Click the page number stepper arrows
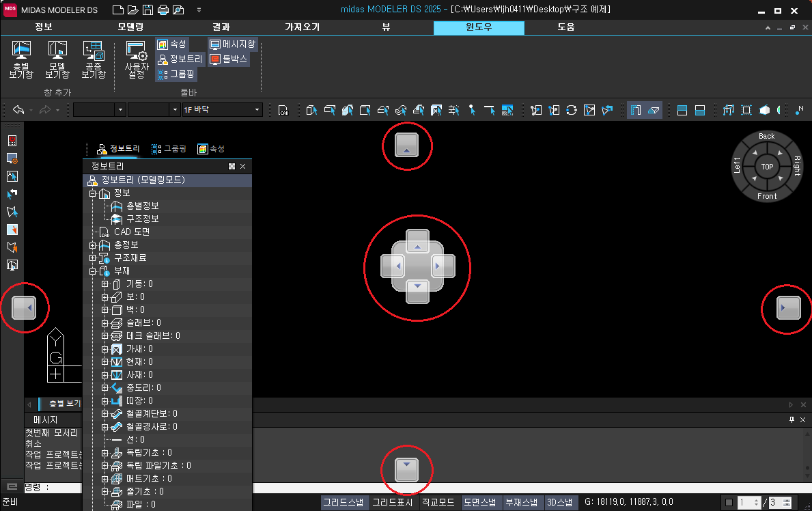 pos(757,502)
